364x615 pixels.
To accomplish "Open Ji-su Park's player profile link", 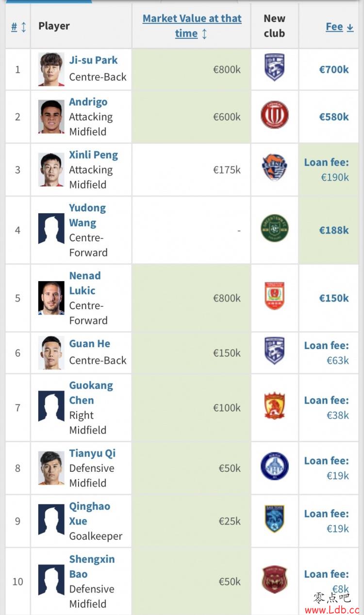I will pos(93,60).
